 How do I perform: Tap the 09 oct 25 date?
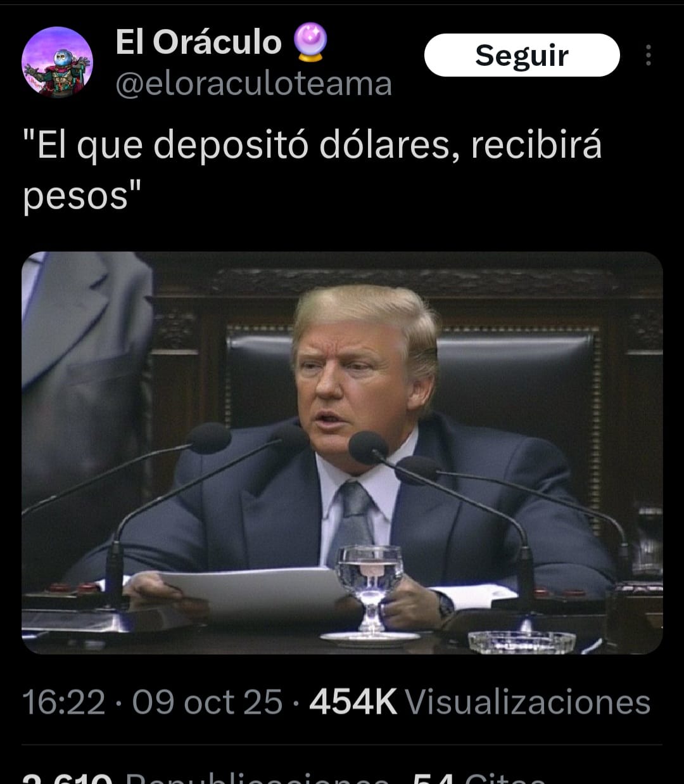[207, 702]
